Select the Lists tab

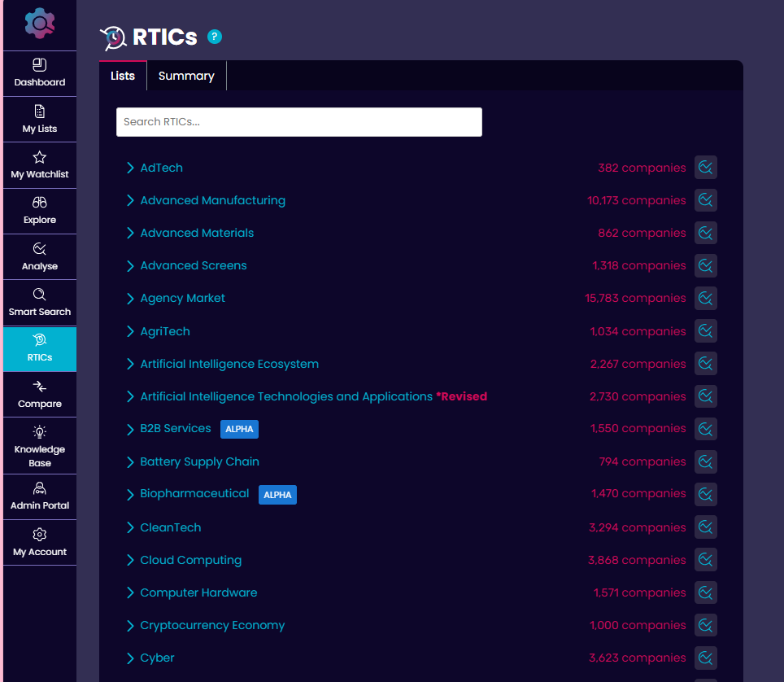click(x=123, y=76)
